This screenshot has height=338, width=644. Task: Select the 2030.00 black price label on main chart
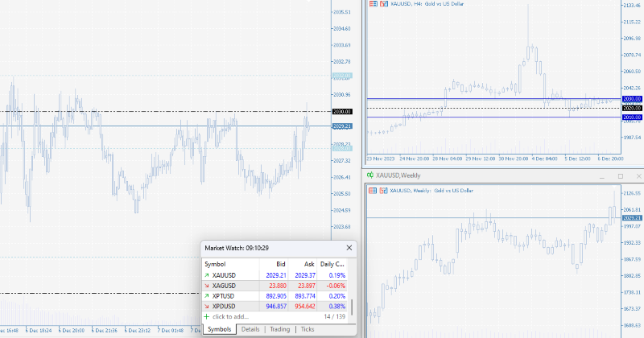342,112
